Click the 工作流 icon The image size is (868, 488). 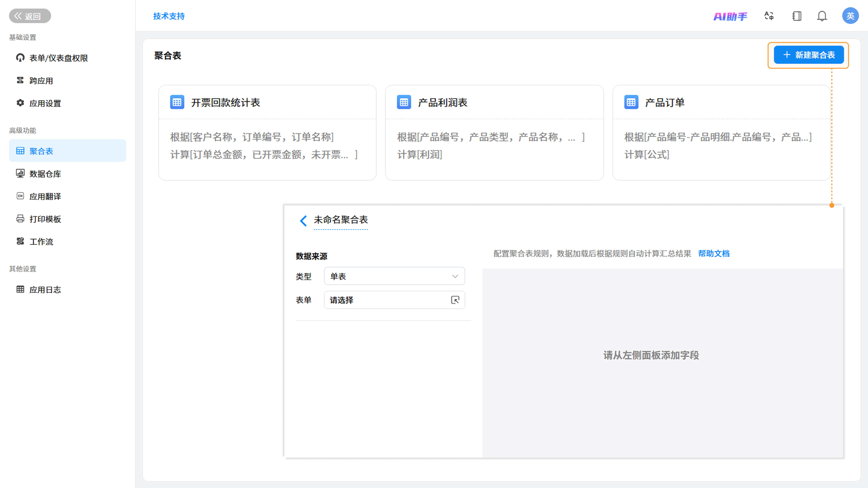click(20, 241)
